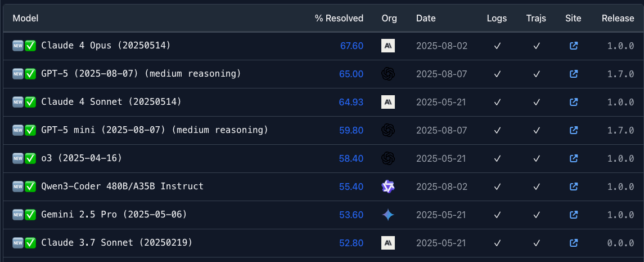644x262 pixels.
Task: Sort by the % Resolved column header
Action: point(339,18)
